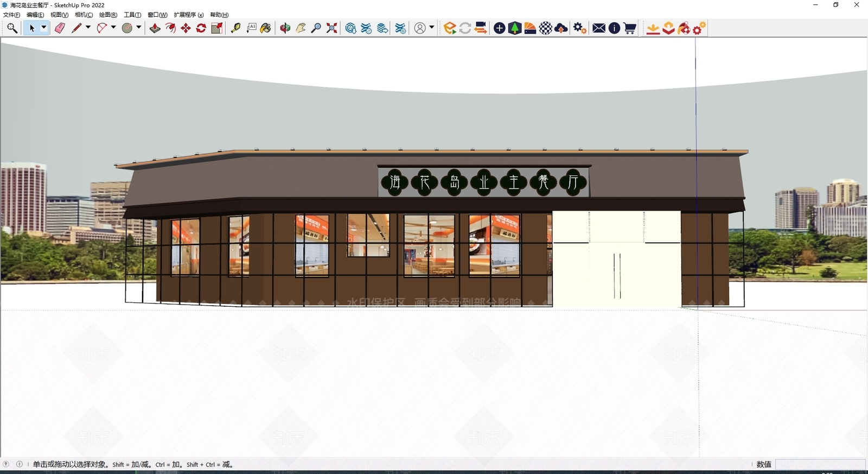868x474 pixels.
Task: Select the Line pencil tool
Action: pyautogui.click(x=76, y=28)
